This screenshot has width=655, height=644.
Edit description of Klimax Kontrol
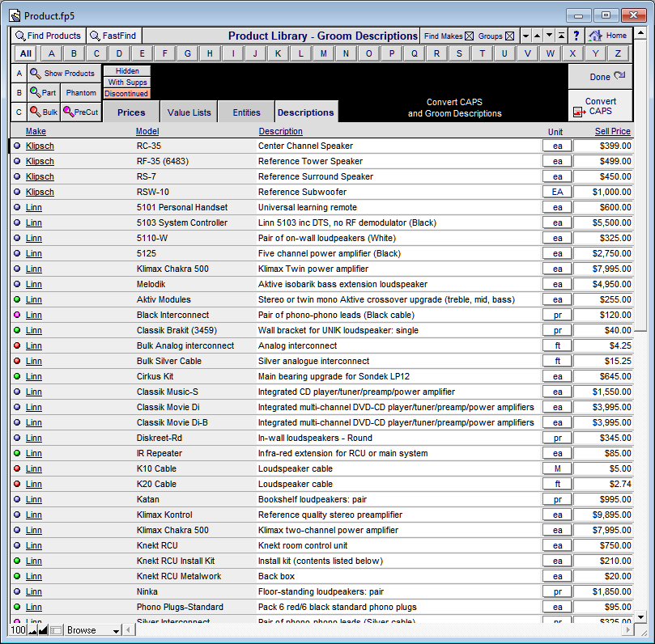click(398, 515)
